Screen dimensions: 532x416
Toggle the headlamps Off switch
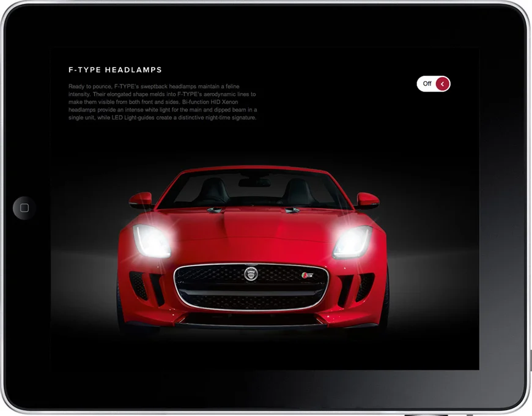click(x=434, y=84)
